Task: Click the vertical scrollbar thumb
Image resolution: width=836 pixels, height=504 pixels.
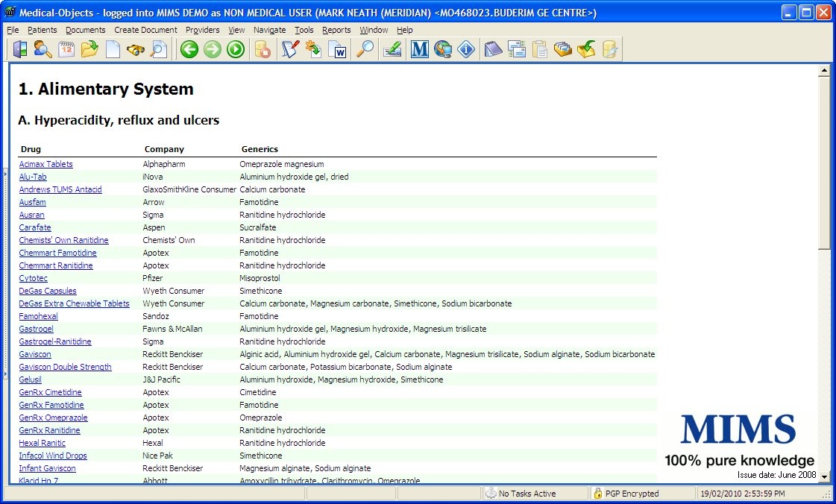Action: coord(824,162)
